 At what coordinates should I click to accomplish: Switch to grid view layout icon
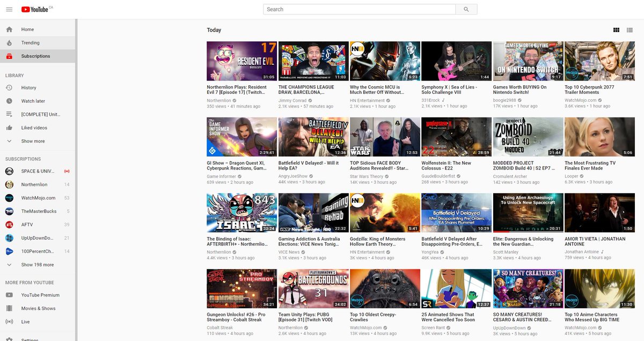click(x=616, y=30)
